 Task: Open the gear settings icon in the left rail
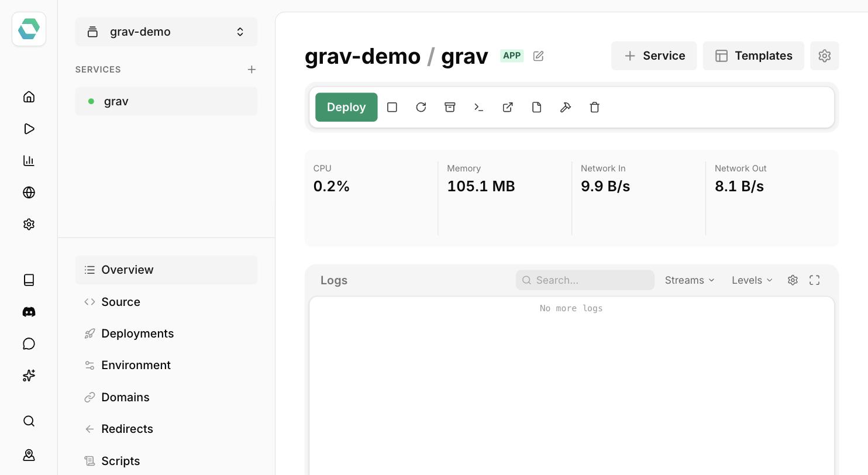[29, 224]
